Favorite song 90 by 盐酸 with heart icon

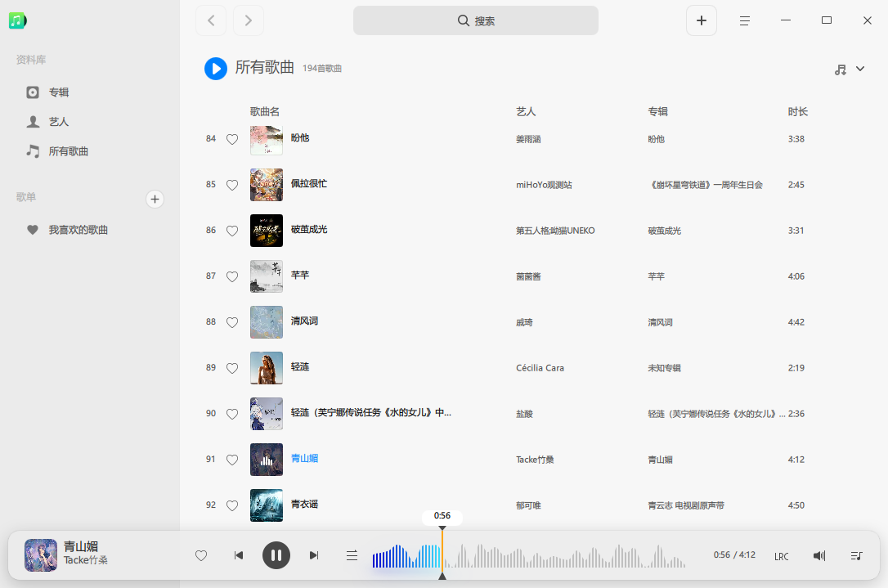pos(232,414)
